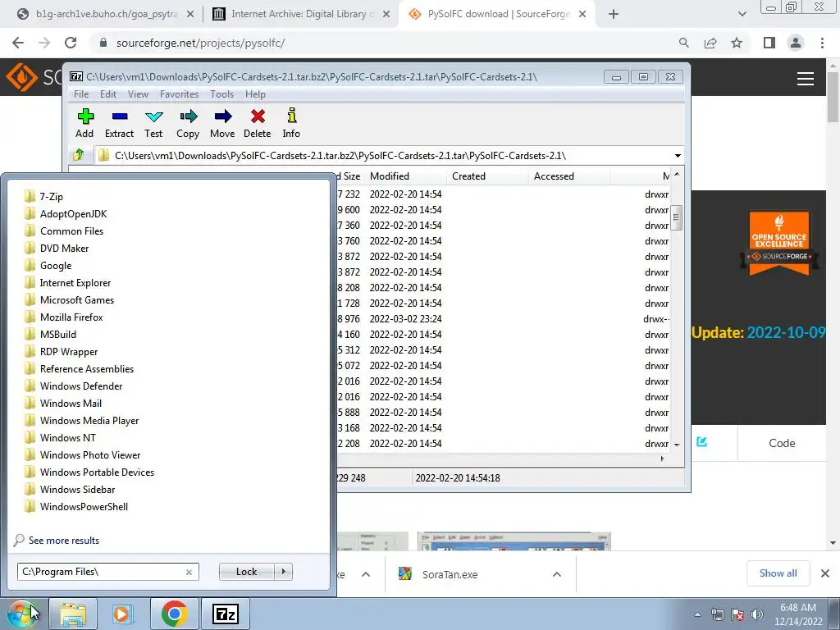Viewport: 840px width, 630px height.
Task: Click the volume speaker tray icon
Action: click(757, 614)
